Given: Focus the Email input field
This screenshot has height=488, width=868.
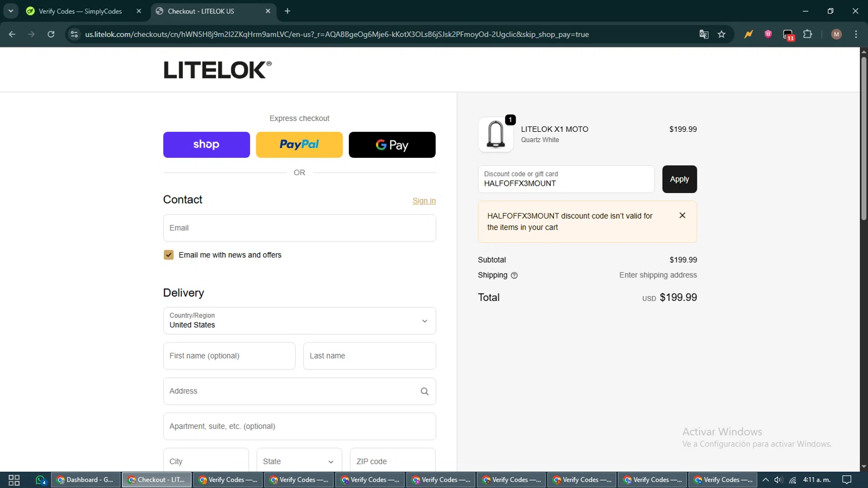Looking at the screenshot, I should pyautogui.click(x=299, y=228).
